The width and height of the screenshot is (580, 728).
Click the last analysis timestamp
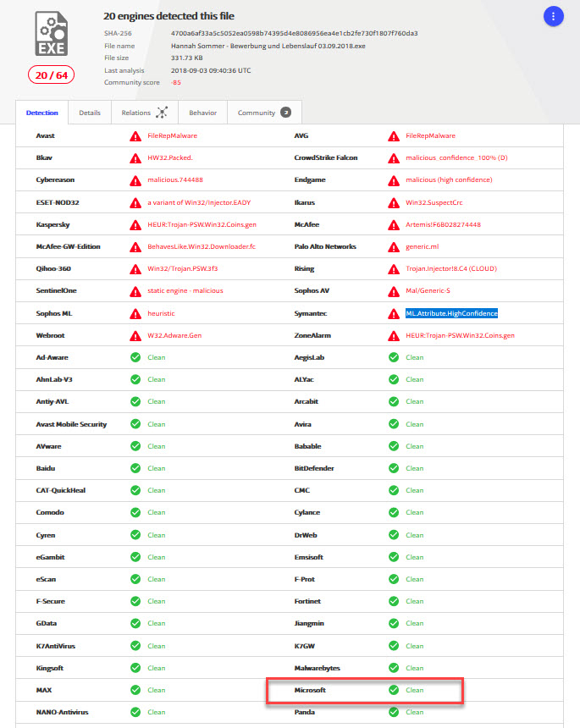click(211, 70)
